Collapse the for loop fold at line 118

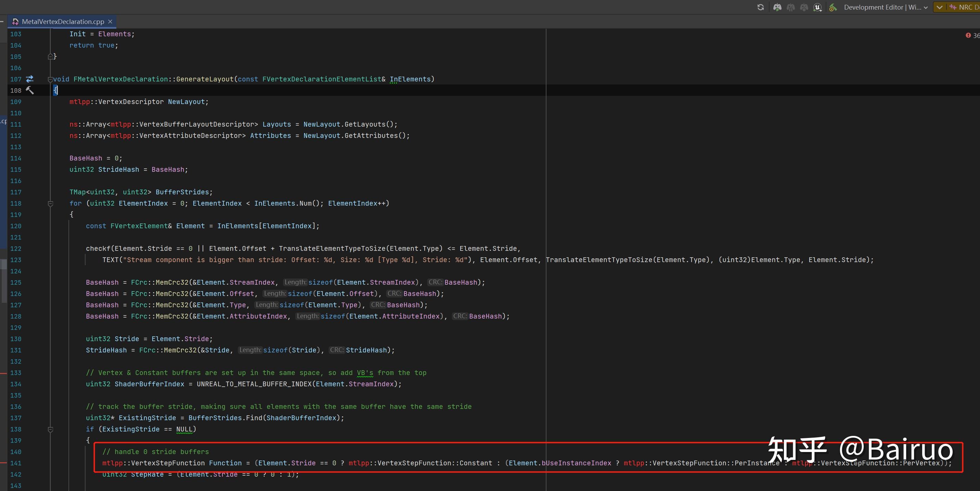[x=50, y=204]
